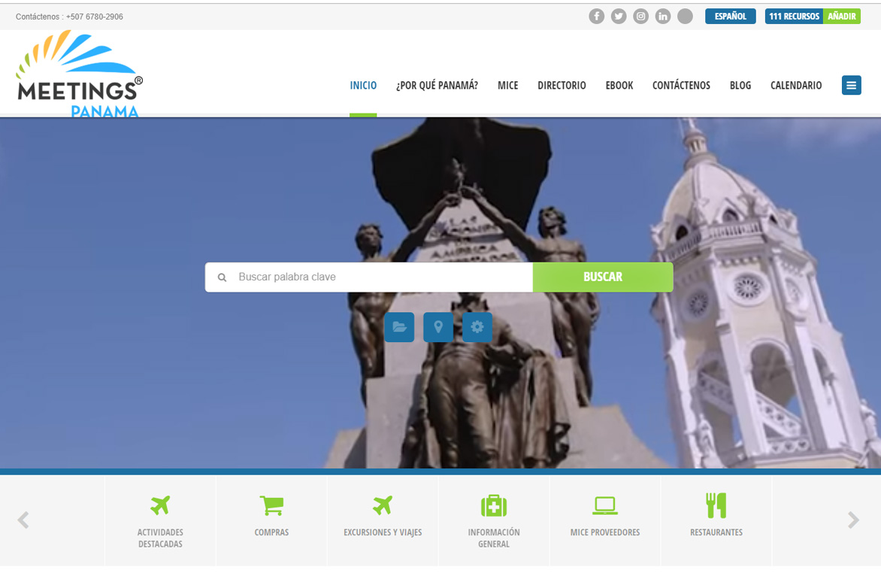
Task: Open the DIRECTORIO menu item
Action: [562, 86]
